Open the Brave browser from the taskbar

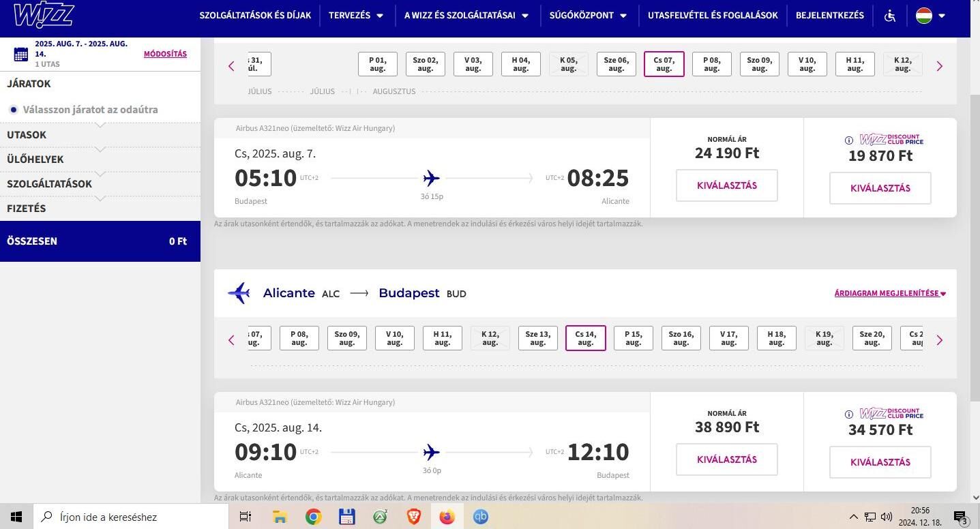pos(413,517)
